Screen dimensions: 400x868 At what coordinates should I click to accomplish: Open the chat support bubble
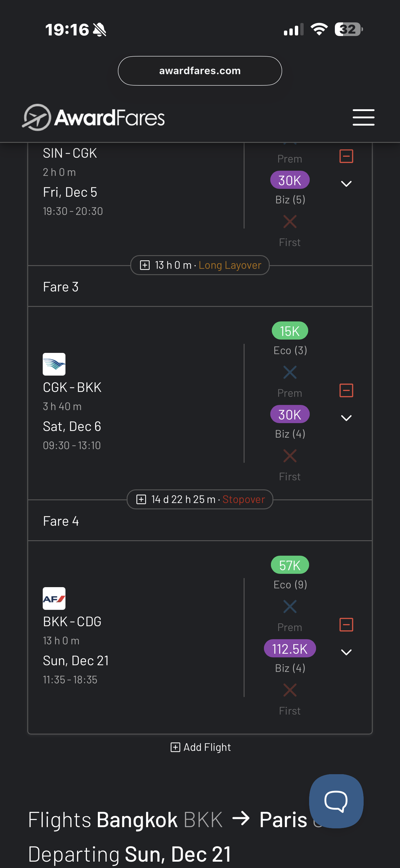(x=336, y=801)
